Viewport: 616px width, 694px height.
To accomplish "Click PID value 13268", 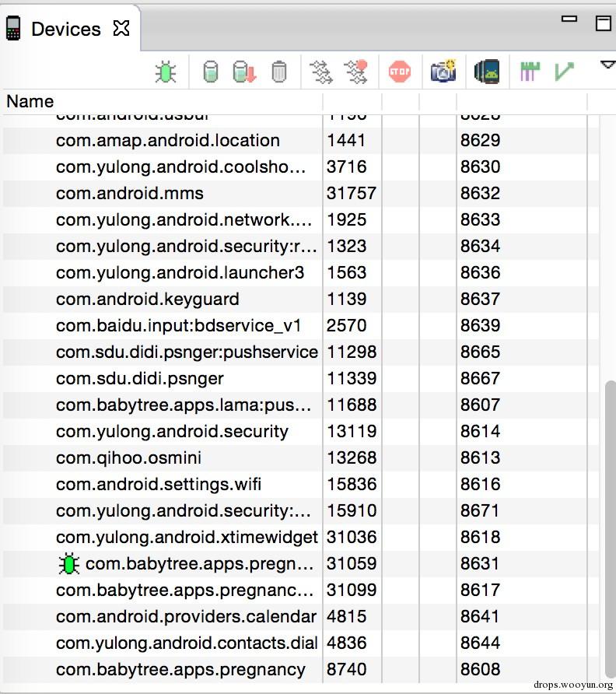I will (x=352, y=458).
